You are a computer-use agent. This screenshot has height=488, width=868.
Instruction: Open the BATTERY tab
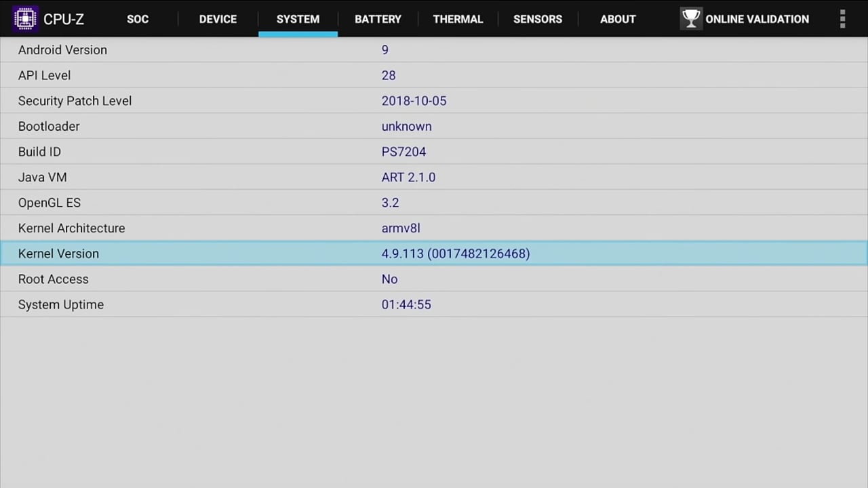(378, 19)
